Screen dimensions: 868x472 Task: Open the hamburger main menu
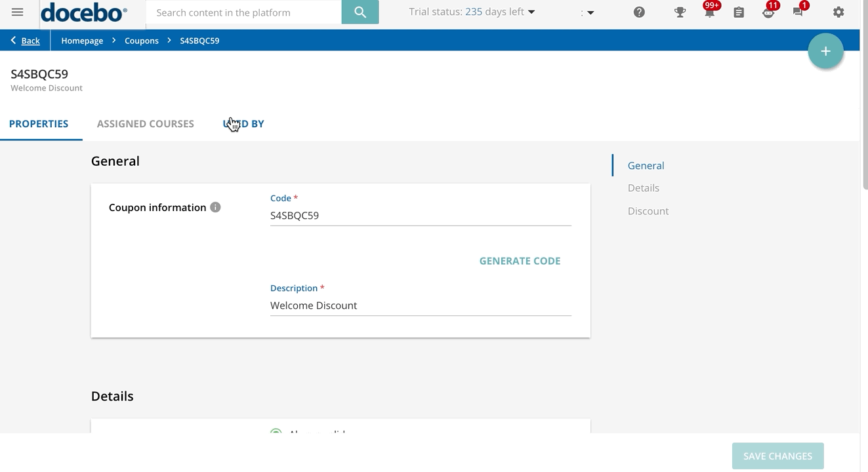click(18, 12)
